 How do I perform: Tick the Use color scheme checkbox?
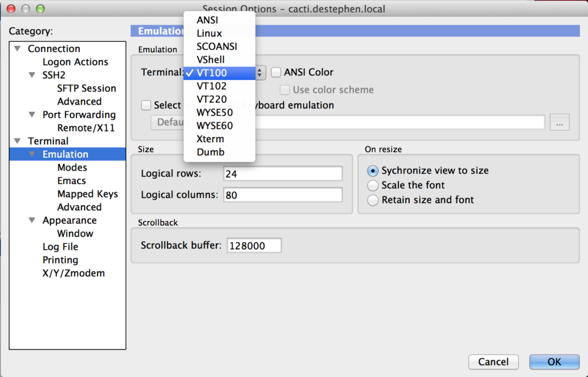tap(285, 90)
